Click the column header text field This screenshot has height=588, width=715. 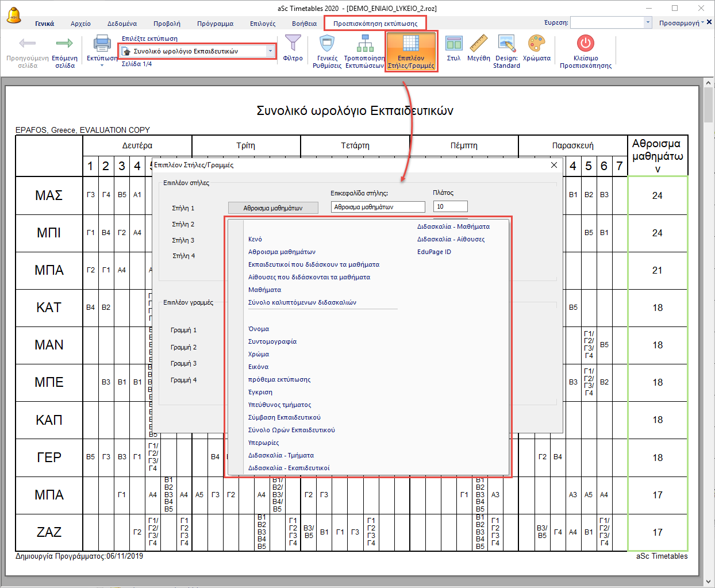378,207
